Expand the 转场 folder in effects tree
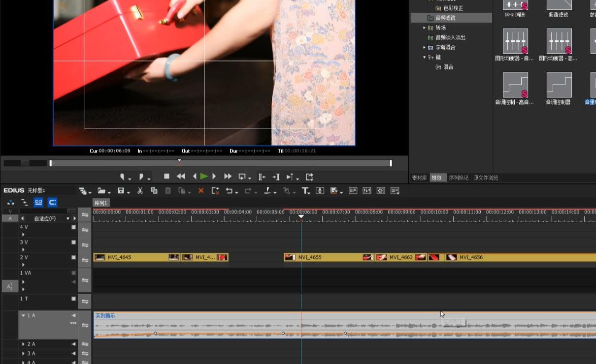 [x=424, y=28]
